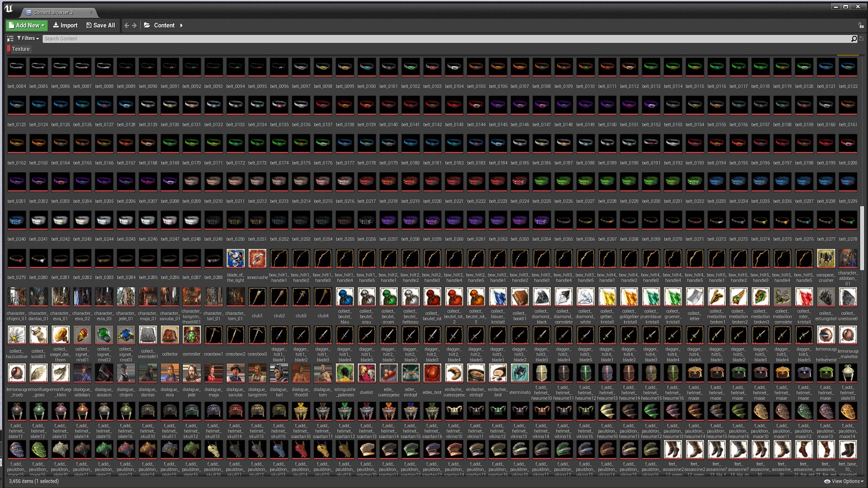This screenshot has height=488, width=868.
Task: Open the Add New dropdown
Action: coord(26,25)
